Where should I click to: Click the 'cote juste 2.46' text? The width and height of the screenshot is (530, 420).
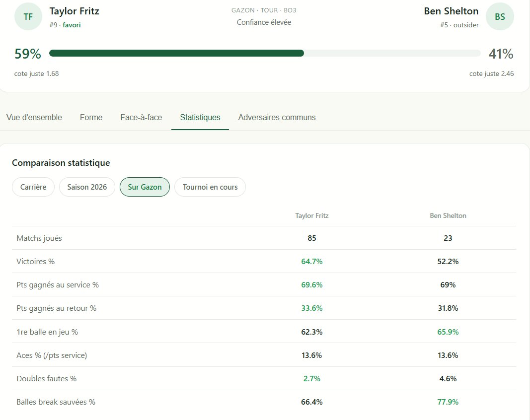(x=491, y=73)
